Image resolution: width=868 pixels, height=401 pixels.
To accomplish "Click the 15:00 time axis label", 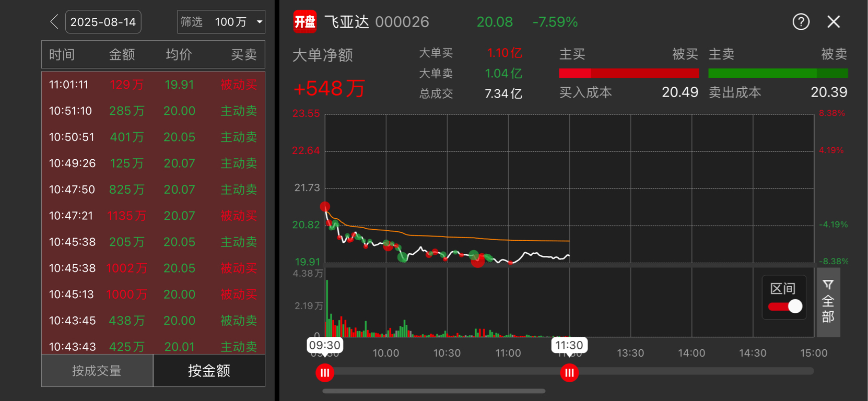I will click(814, 353).
